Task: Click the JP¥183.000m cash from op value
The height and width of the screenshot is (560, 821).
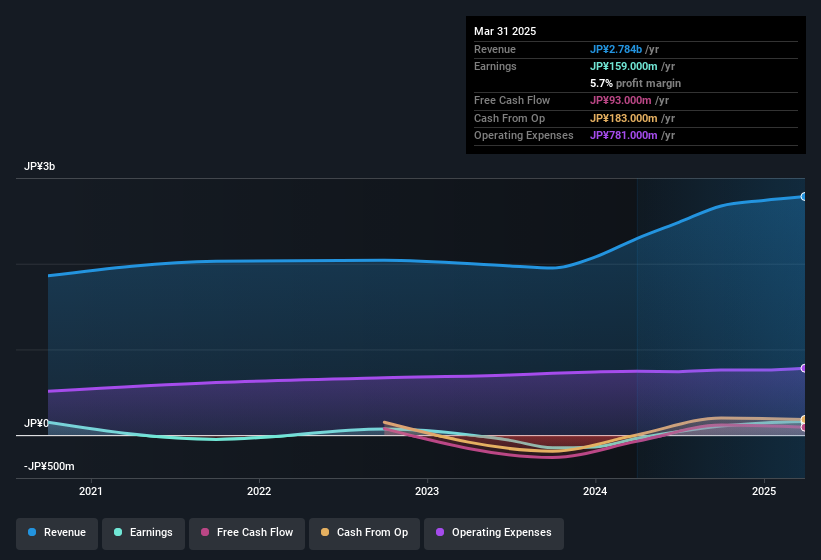Action: coord(624,118)
